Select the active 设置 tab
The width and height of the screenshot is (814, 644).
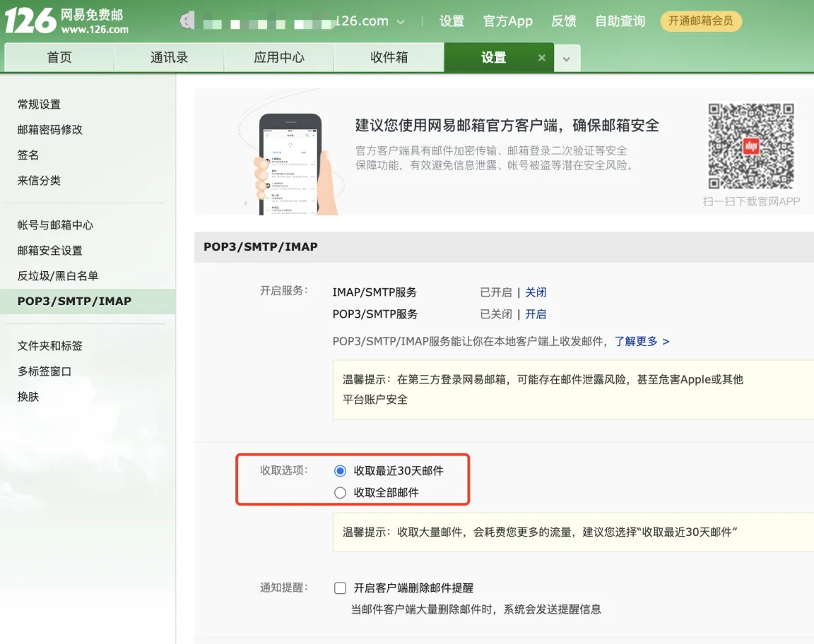pyautogui.click(x=493, y=58)
